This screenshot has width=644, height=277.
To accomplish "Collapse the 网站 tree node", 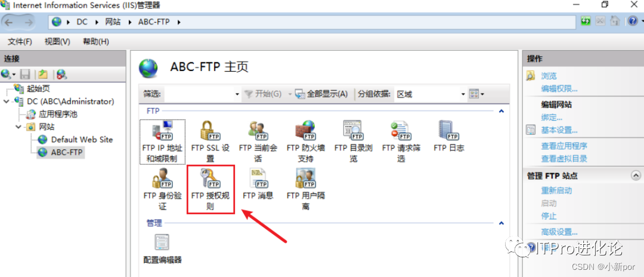I will pyautogui.click(x=18, y=127).
